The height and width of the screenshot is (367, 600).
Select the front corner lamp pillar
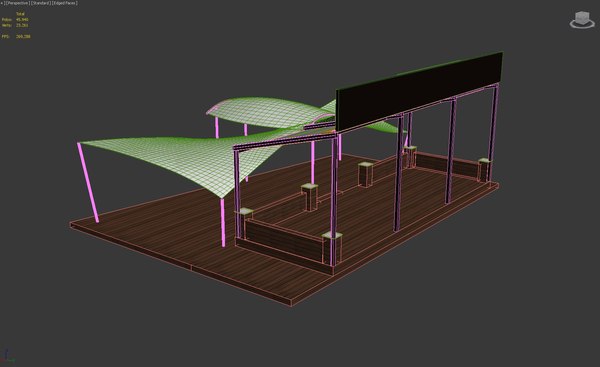pos(332,249)
